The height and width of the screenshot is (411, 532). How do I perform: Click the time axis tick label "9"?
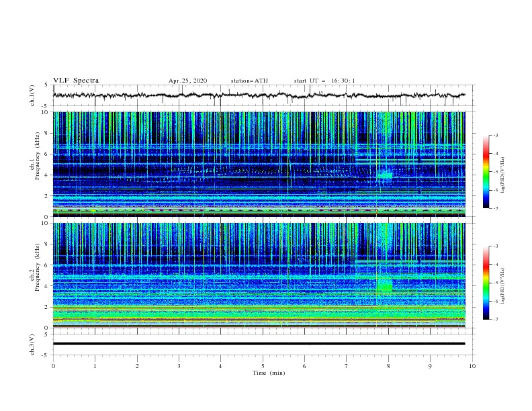(430, 366)
